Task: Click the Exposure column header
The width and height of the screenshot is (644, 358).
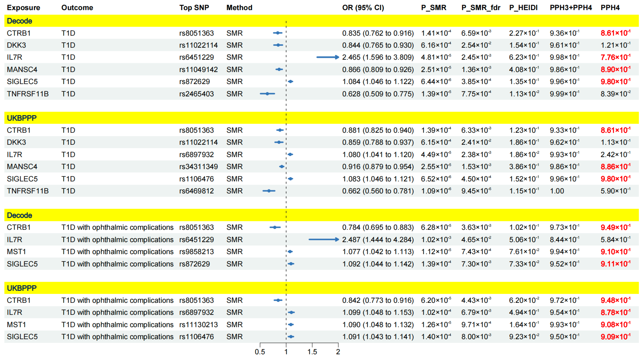Action: click(23, 8)
